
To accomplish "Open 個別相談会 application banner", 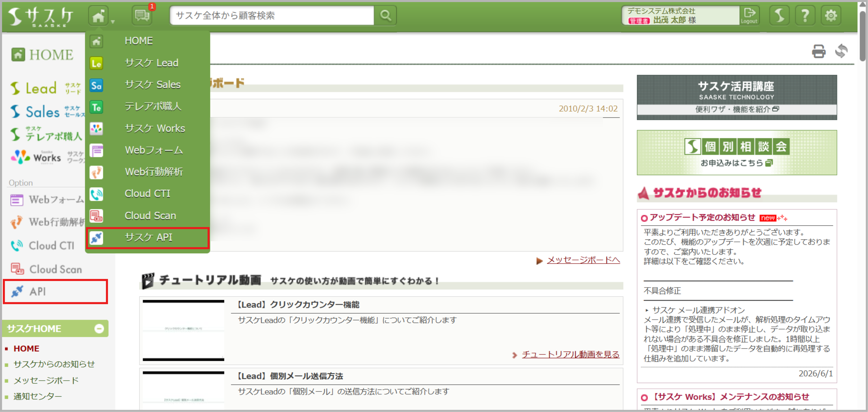I will [x=737, y=153].
